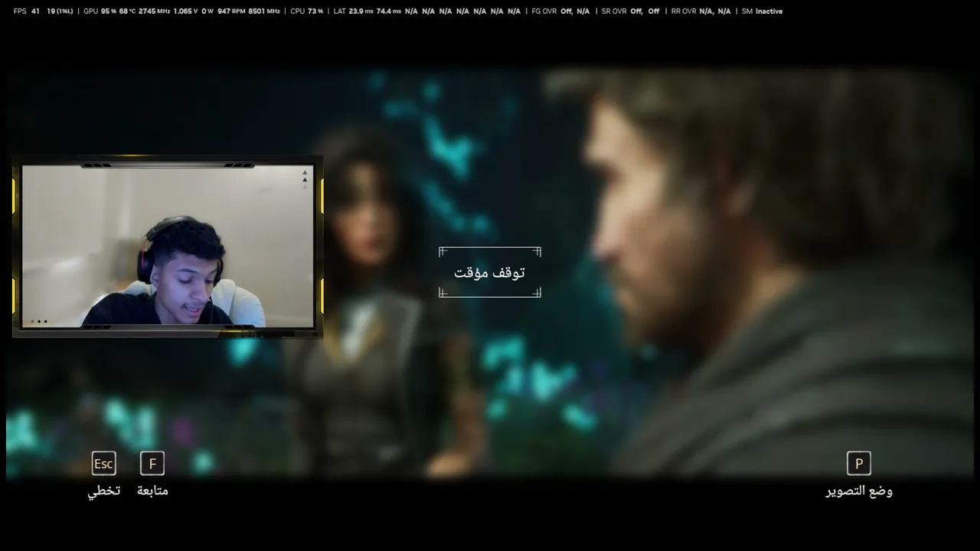The height and width of the screenshot is (551, 980).
Task: Select the تخطي skip label
Action: coord(103,491)
